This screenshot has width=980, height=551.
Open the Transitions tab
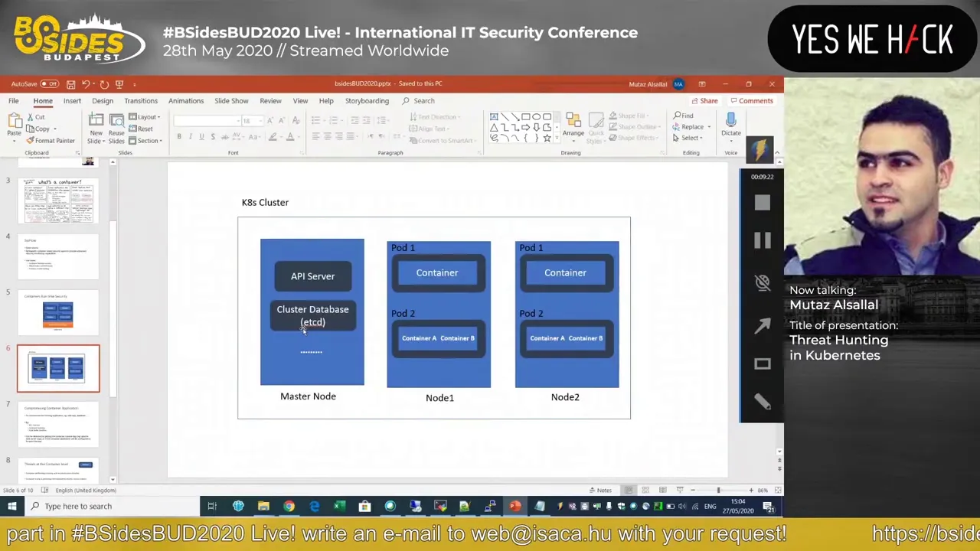(x=141, y=101)
